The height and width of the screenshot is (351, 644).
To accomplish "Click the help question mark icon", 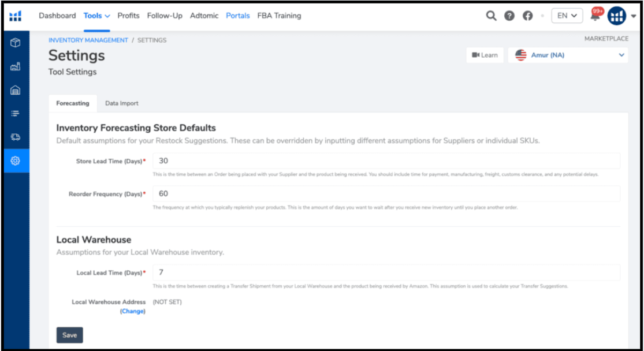I will tap(509, 16).
